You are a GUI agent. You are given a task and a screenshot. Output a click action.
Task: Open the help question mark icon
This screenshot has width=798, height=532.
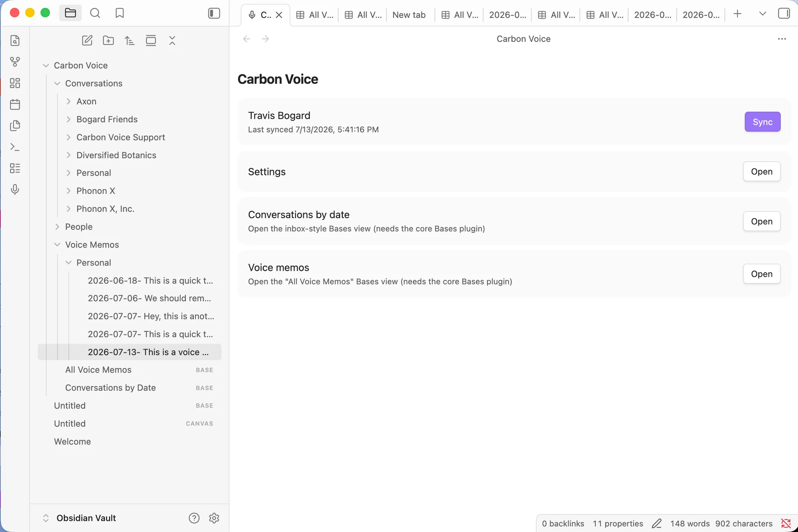[x=194, y=518]
